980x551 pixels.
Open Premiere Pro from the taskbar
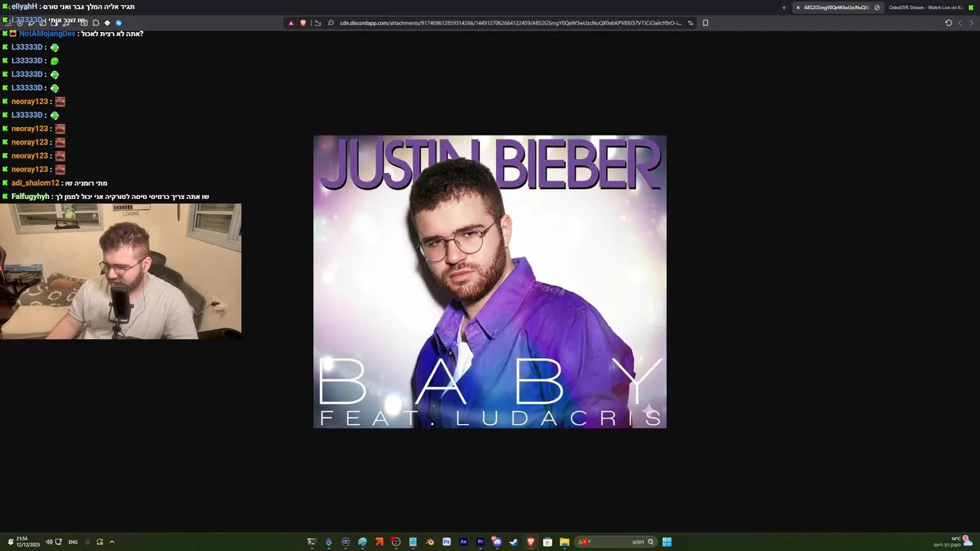480,542
